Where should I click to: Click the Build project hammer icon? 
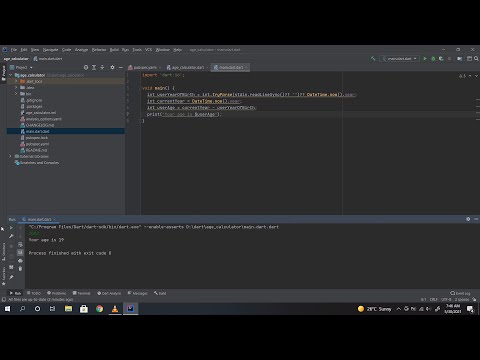click(x=373, y=59)
